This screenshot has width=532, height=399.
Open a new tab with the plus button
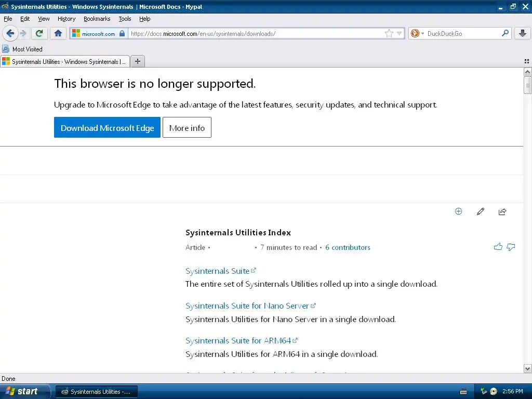click(x=137, y=61)
